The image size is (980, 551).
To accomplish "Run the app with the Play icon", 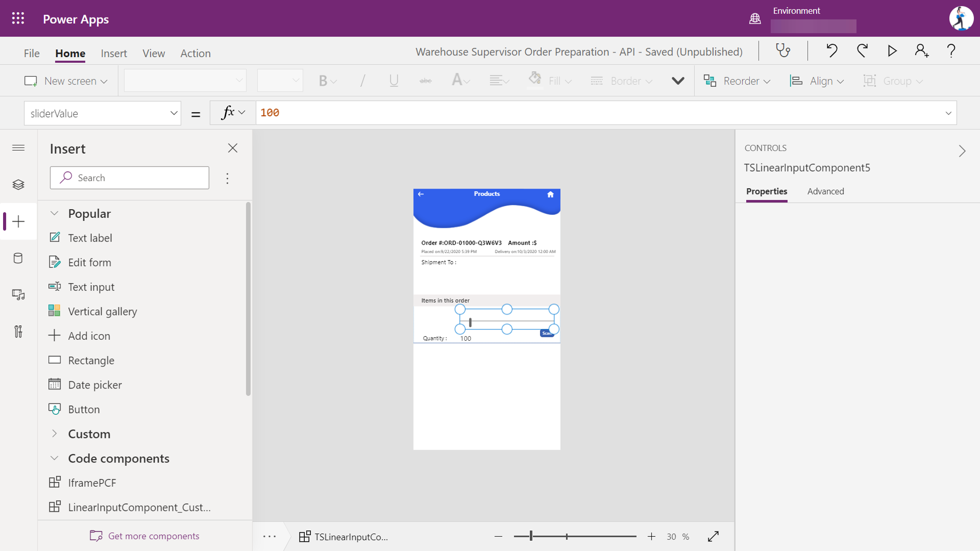I will point(892,50).
